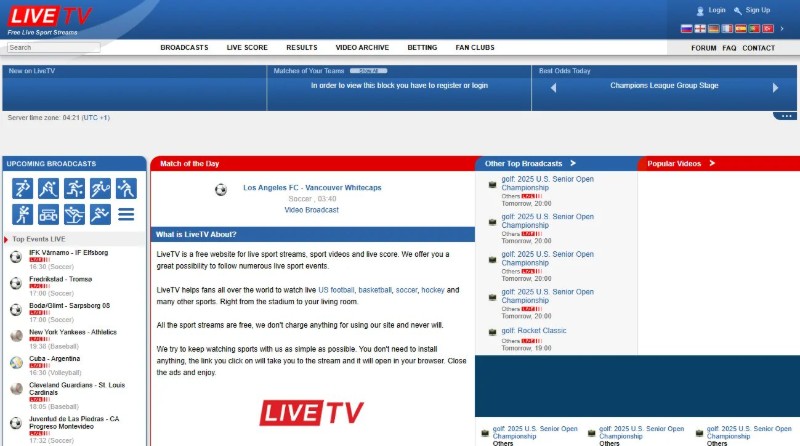This screenshot has height=446, width=800.
Task: Click the Sign Up link
Action: 758,10
